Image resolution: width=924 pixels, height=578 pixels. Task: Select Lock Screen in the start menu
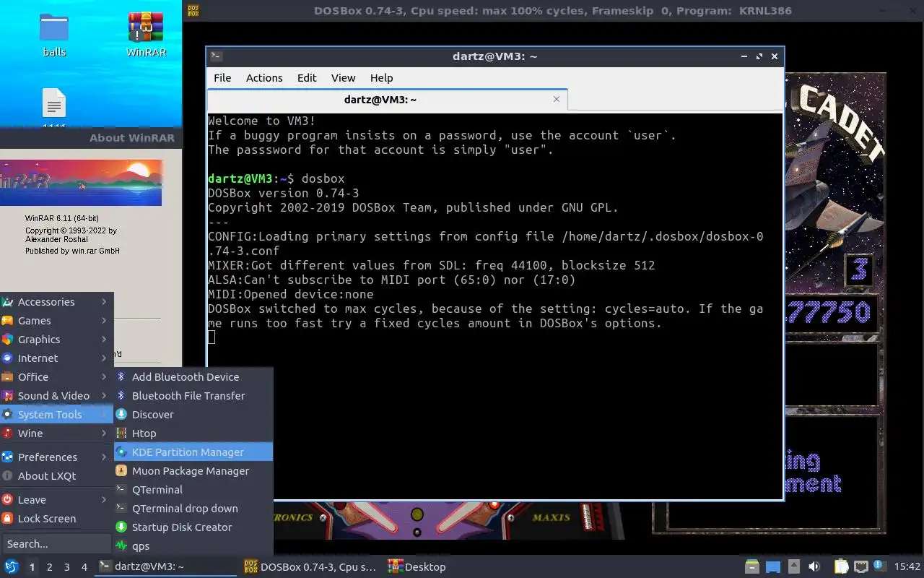[x=56, y=519]
